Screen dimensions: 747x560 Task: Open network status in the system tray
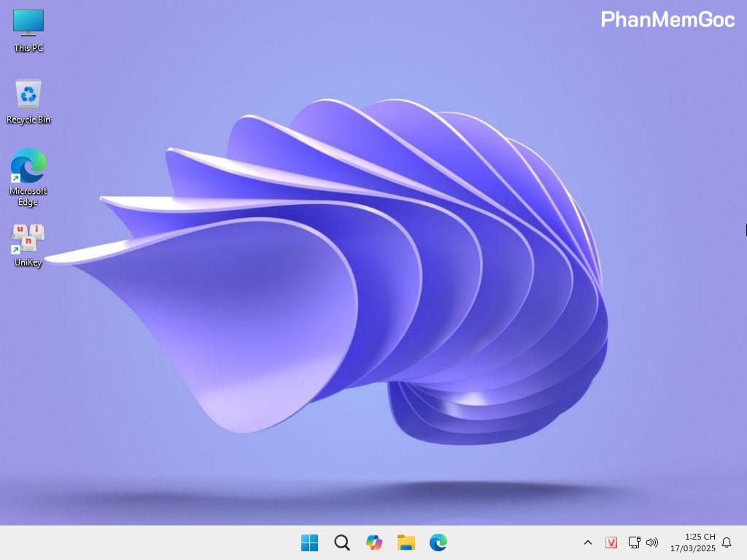(634, 542)
